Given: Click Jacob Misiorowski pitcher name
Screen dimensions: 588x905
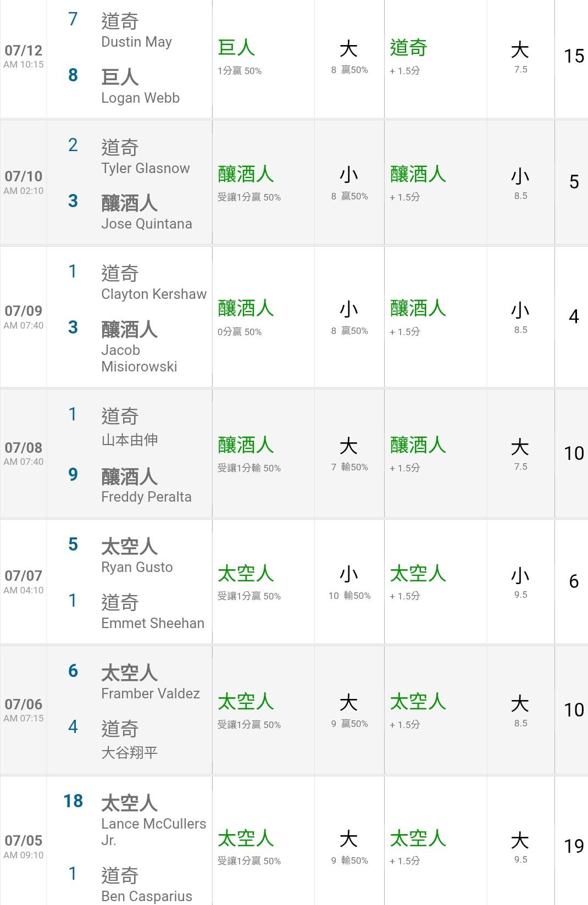Looking at the screenshot, I should (139, 358).
